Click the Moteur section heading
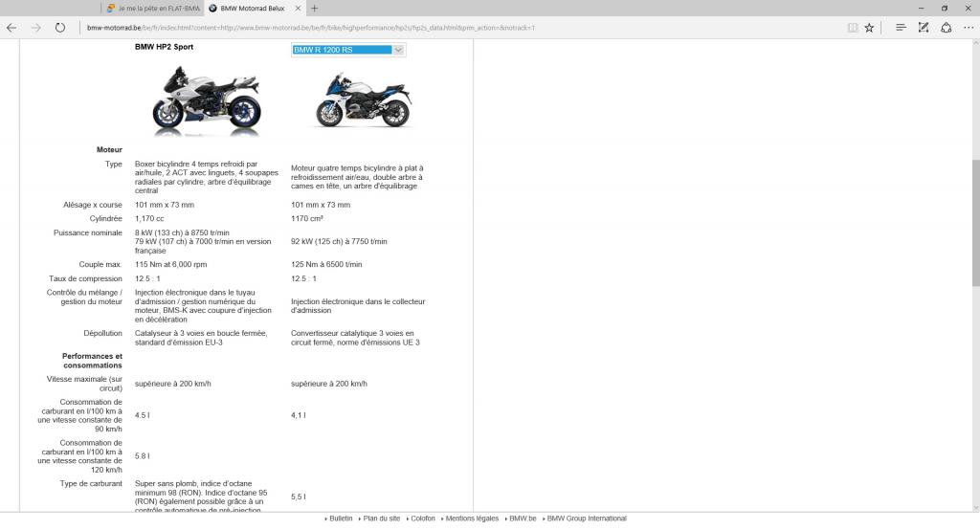The width and height of the screenshot is (980, 530). pyautogui.click(x=109, y=150)
